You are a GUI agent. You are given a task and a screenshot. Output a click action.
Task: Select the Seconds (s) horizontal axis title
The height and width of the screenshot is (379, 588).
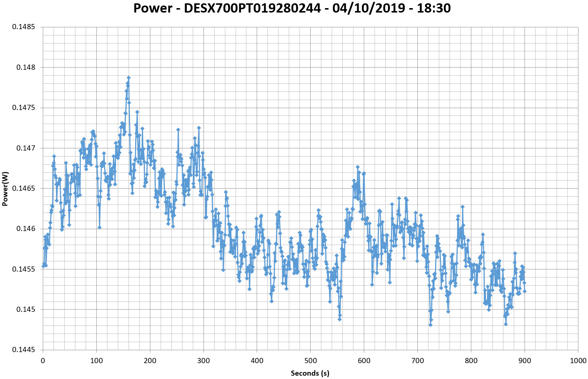coord(310,373)
